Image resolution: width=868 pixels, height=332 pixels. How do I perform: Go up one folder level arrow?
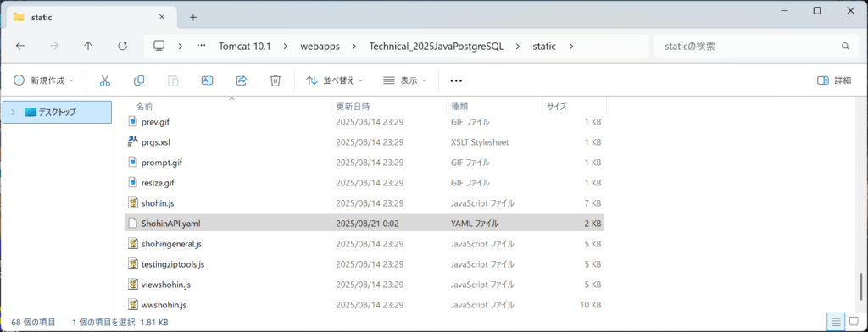point(88,46)
